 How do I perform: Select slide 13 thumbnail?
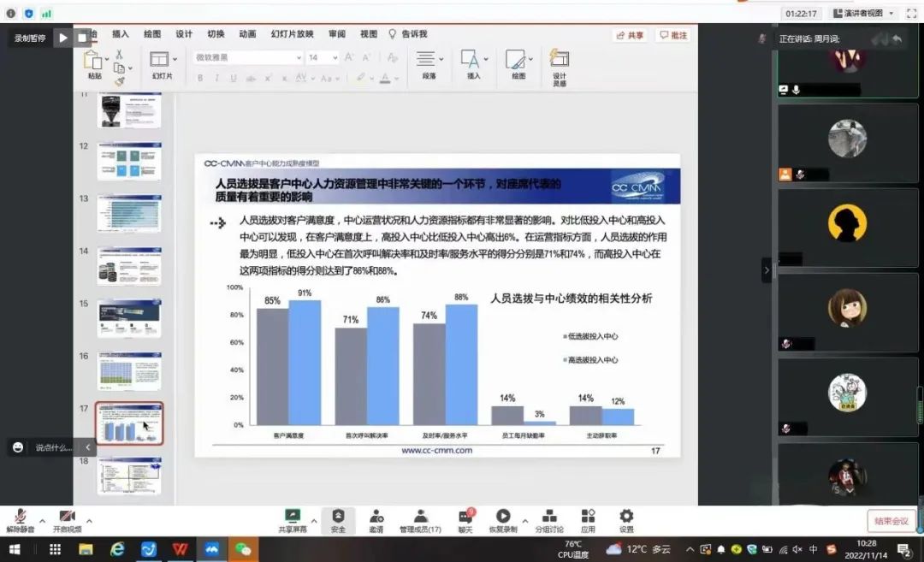point(129,213)
